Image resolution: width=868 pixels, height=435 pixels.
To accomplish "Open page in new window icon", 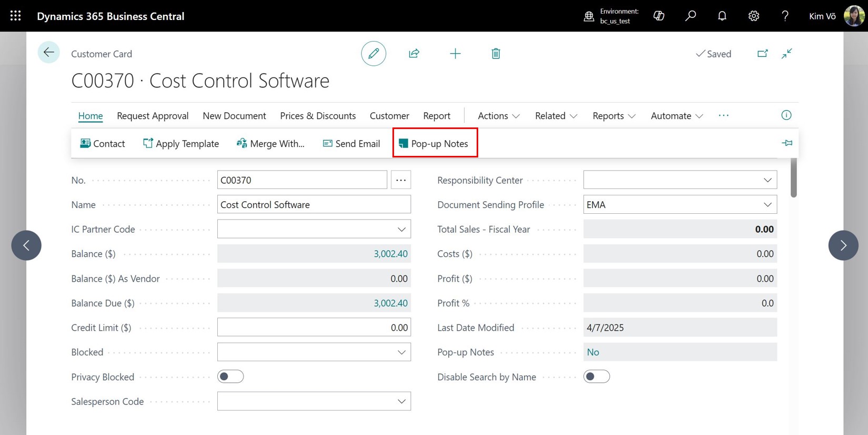I will 762,53.
